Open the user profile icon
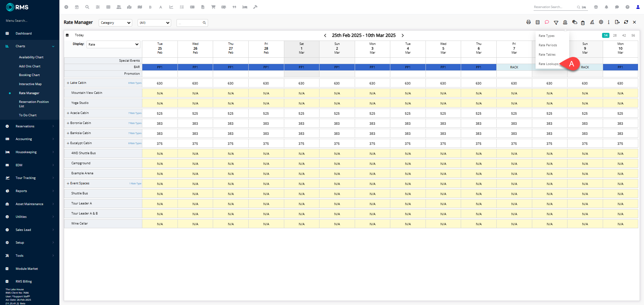 [638, 7]
